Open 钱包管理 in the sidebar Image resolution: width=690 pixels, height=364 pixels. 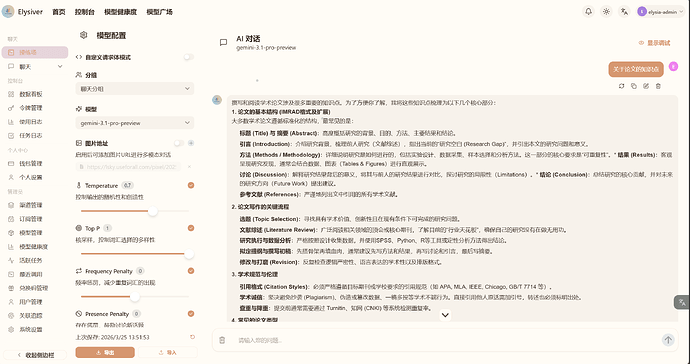(x=31, y=164)
